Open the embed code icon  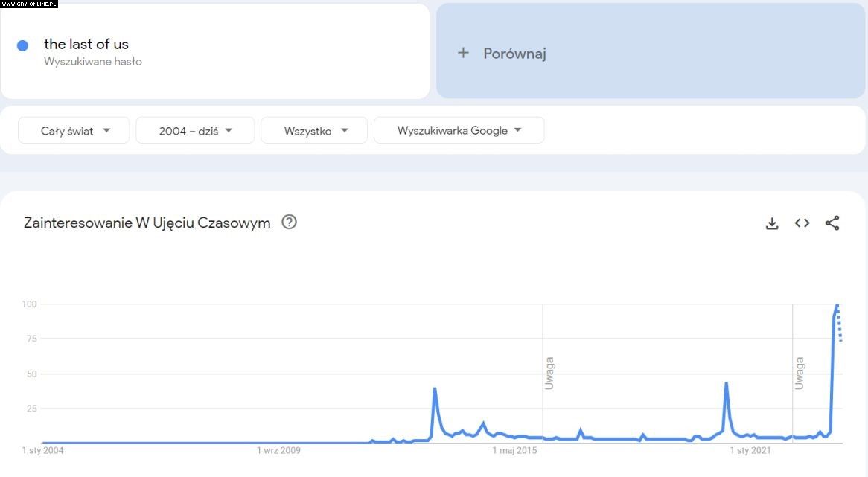coord(802,223)
